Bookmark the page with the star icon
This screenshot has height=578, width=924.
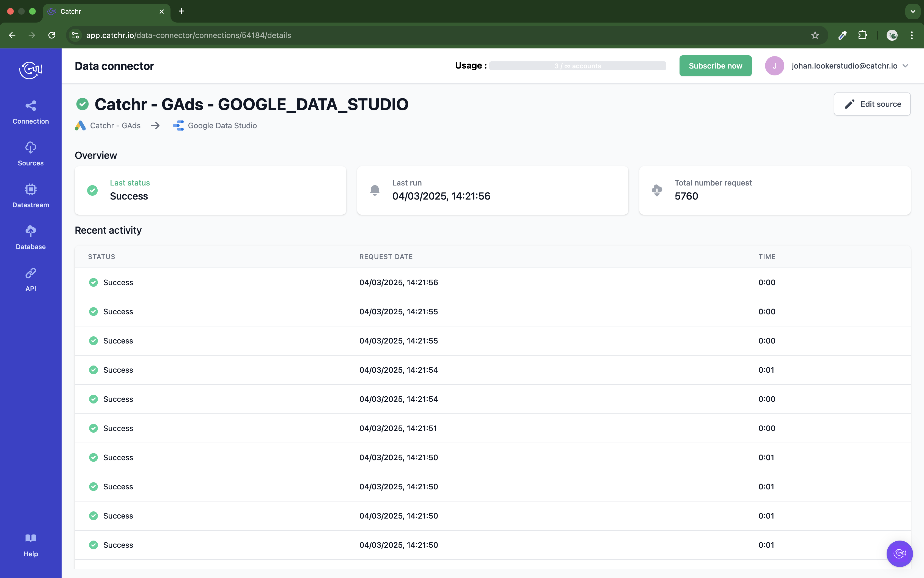pyautogui.click(x=815, y=35)
